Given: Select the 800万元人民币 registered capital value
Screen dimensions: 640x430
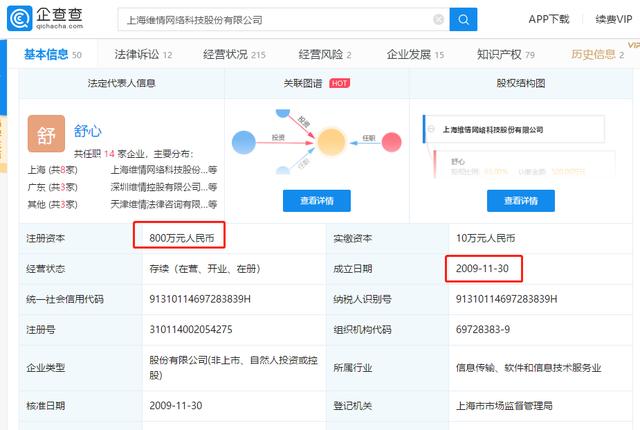Looking at the screenshot, I should point(182,238).
